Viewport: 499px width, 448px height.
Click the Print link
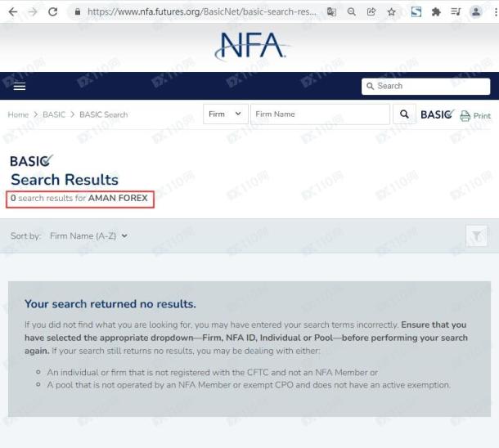[482, 116]
